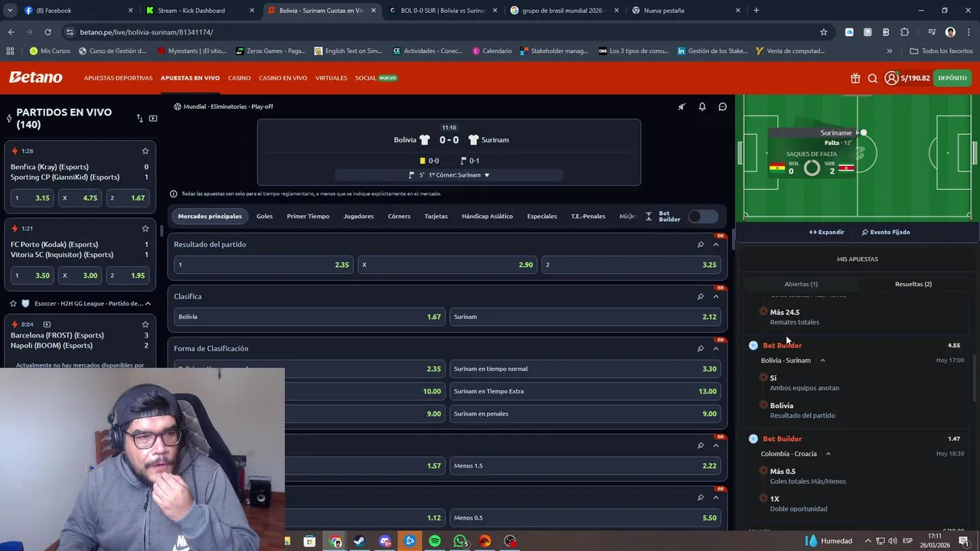Bookmark this page with the star icon
The height and width of the screenshot is (551, 980).
click(x=824, y=32)
